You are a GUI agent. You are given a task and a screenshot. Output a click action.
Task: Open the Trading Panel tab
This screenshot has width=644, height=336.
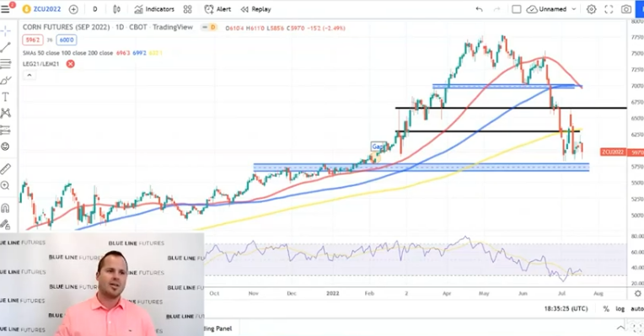click(218, 328)
